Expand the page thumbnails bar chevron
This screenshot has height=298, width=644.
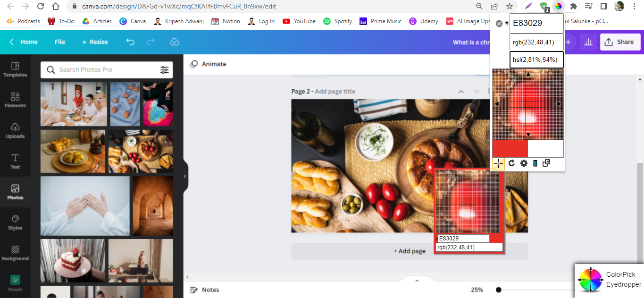(x=417, y=281)
